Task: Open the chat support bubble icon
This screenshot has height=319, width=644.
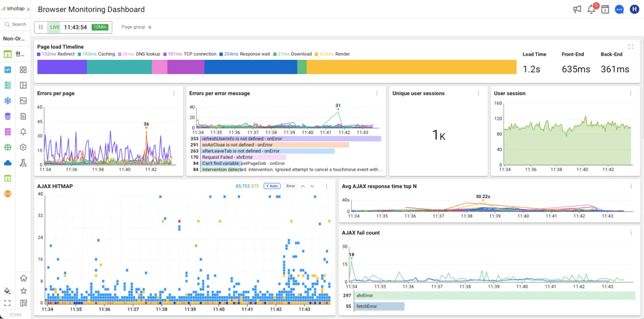Action: (619, 9)
